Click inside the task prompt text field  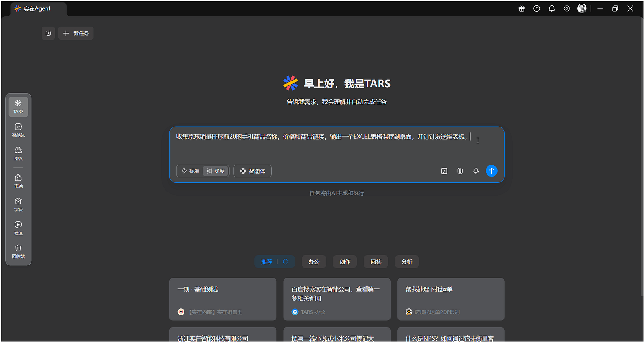337,145
